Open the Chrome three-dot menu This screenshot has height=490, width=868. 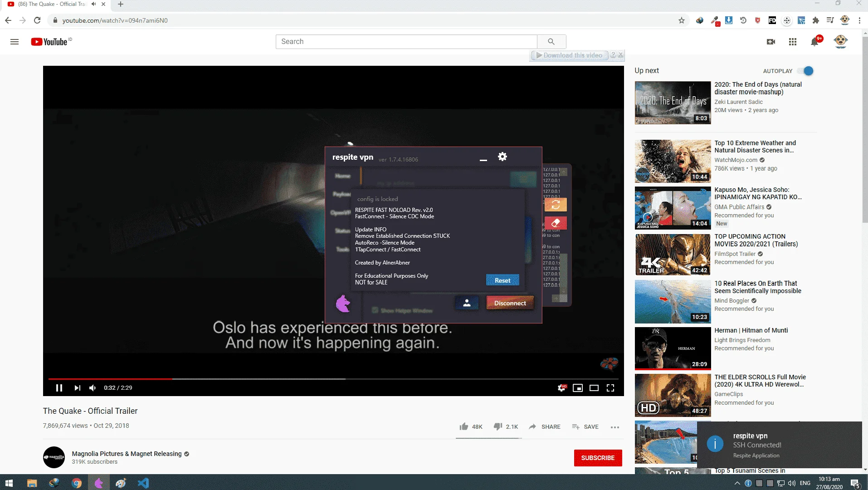(x=859, y=20)
